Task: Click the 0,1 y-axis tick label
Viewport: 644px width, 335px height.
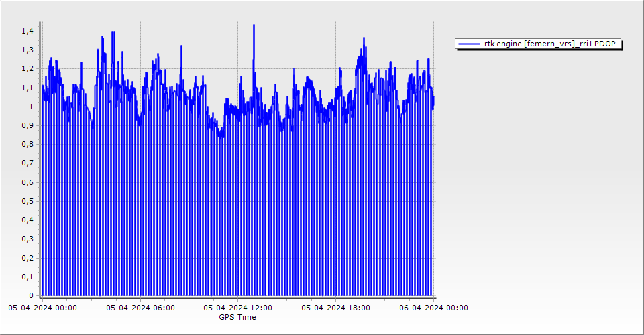Action: (27, 277)
